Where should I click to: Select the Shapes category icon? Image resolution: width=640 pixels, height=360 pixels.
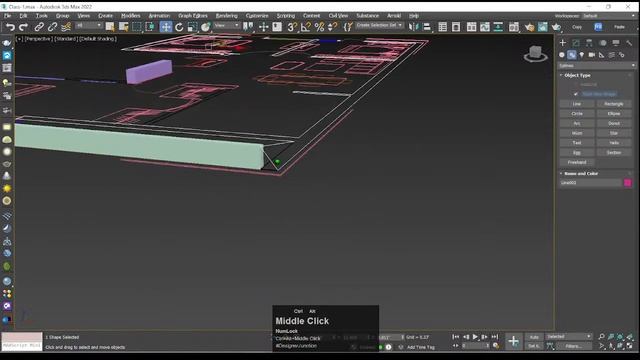point(572,55)
